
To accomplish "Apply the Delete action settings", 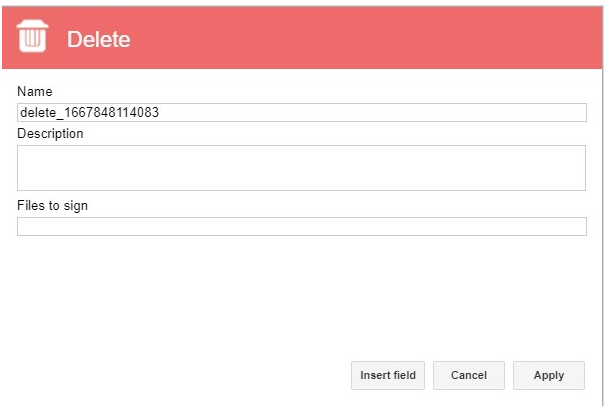I will pyautogui.click(x=549, y=375).
